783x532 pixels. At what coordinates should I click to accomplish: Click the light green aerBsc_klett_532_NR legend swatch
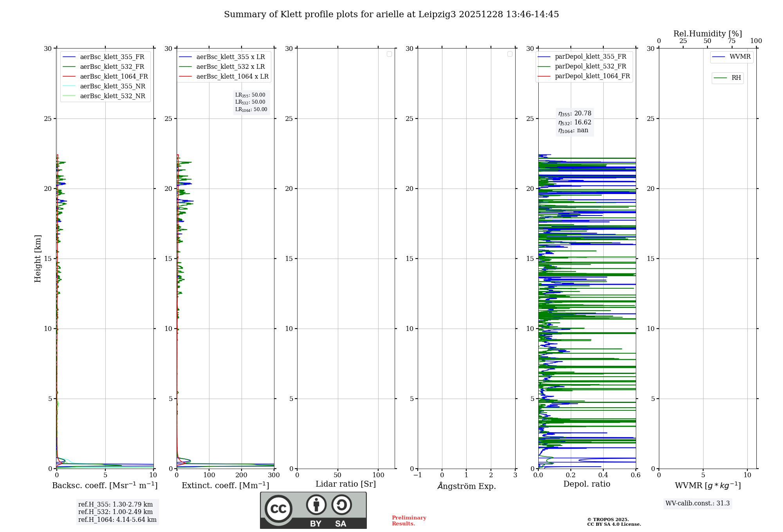click(69, 96)
